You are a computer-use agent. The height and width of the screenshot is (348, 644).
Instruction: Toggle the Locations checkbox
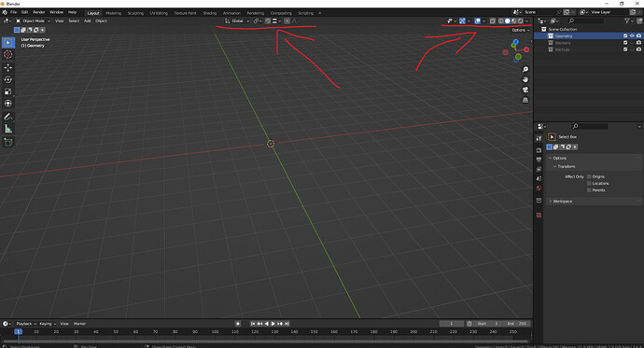point(589,184)
